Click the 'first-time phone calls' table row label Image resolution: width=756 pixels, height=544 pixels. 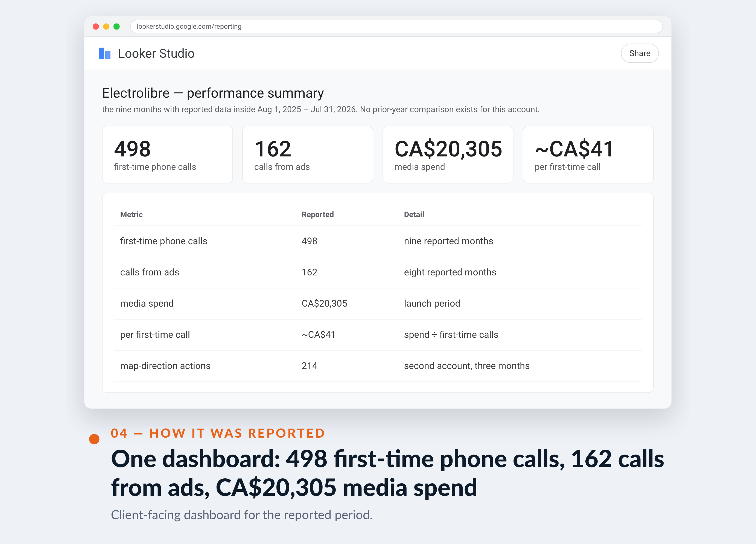click(163, 241)
